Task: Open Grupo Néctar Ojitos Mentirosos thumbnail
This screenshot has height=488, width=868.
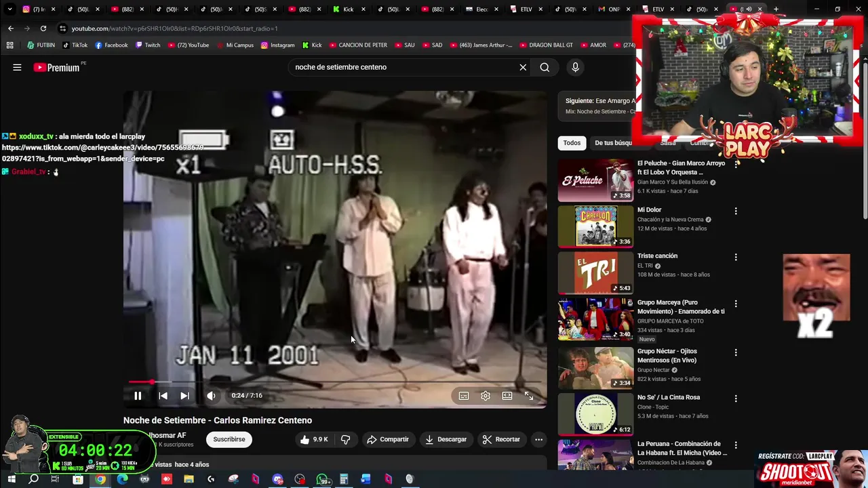Action: (x=595, y=368)
